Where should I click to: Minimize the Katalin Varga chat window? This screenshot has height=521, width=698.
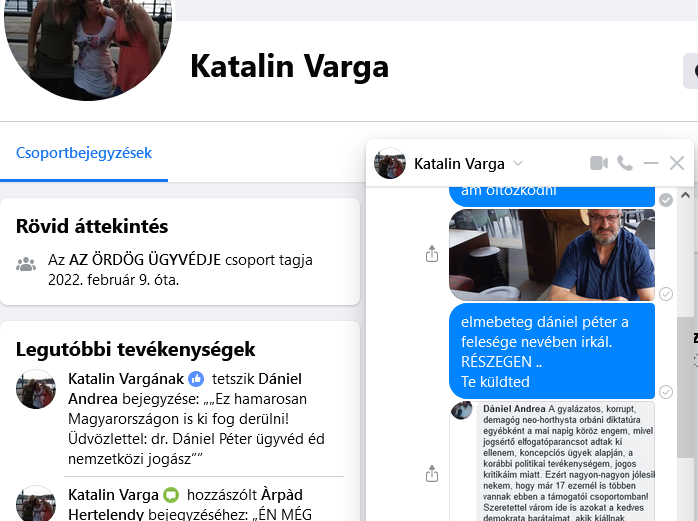click(x=651, y=163)
